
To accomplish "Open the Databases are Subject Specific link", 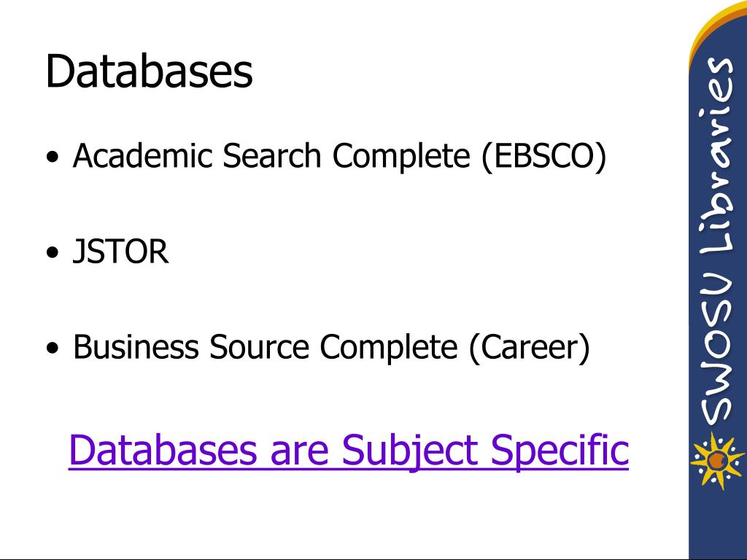I will tap(349, 450).
